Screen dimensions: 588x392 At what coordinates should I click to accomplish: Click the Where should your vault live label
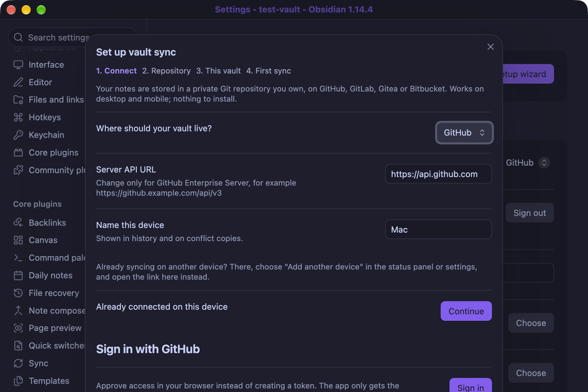click(x=154, y=128)
